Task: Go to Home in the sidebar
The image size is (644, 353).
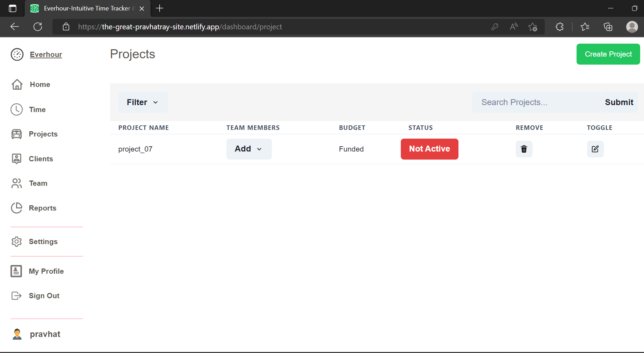Action: (x=40, y=84)
